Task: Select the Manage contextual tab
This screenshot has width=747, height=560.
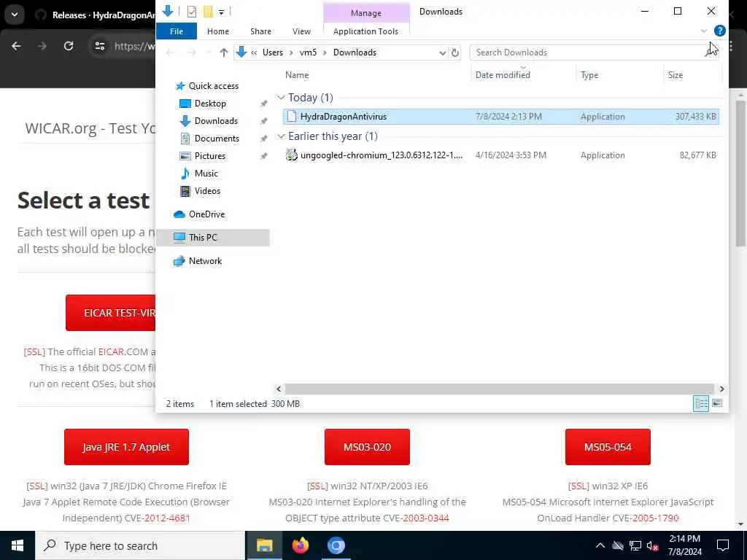Action: point(366,13)
